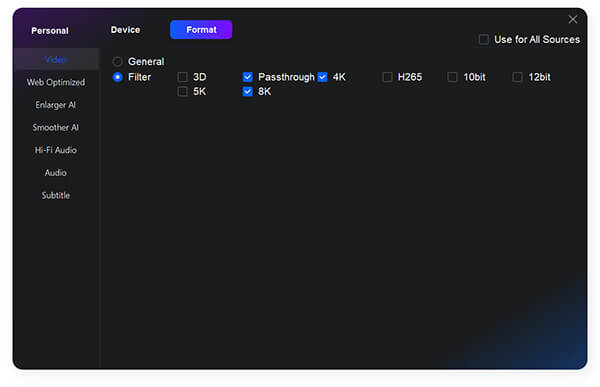The image size is (600, 387).
Task: Select the General radio option
Action: tap(117, 62)
